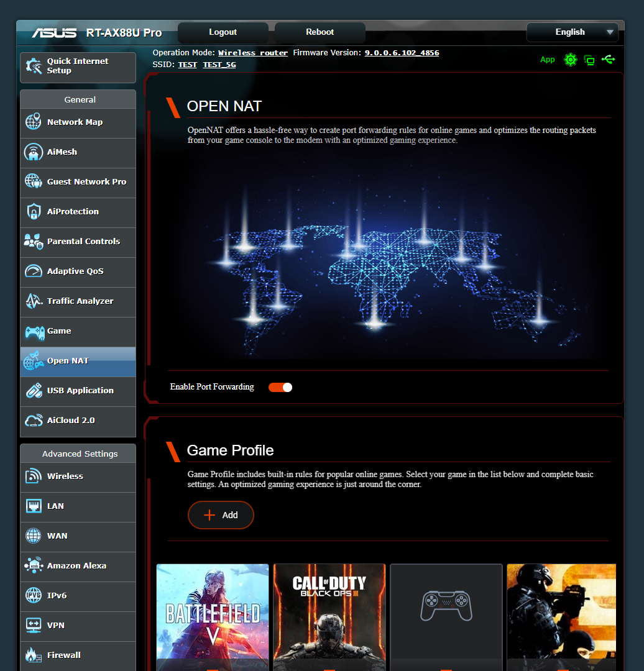Select the generic gamepad game profile card
644x671 pixels.
pos(446,616)
